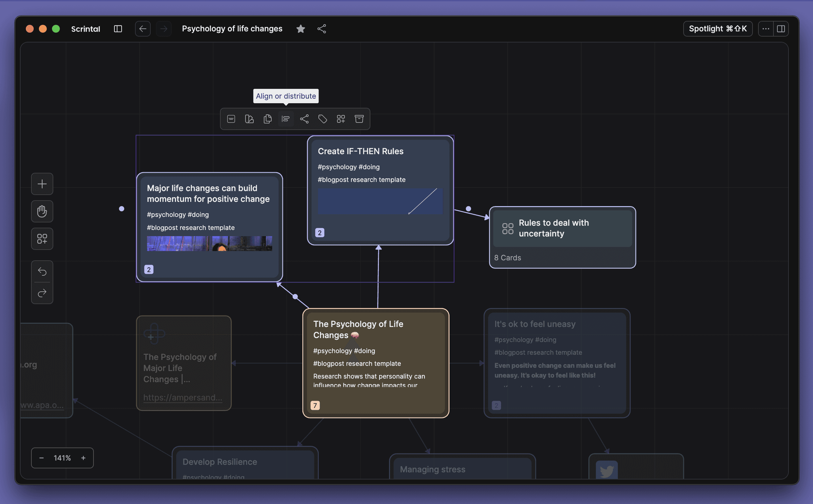Open the color palette icon in selection toolbar

pos(249,119)
